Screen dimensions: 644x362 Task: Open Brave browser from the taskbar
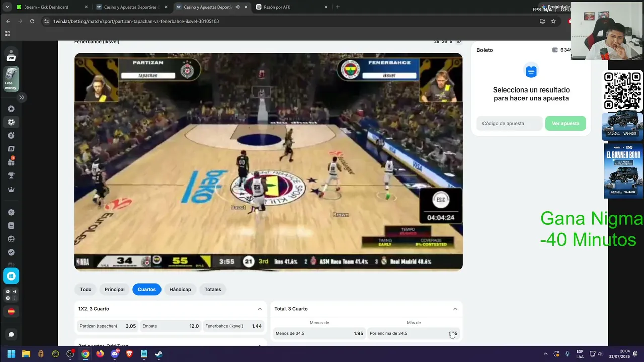[129, 354]
